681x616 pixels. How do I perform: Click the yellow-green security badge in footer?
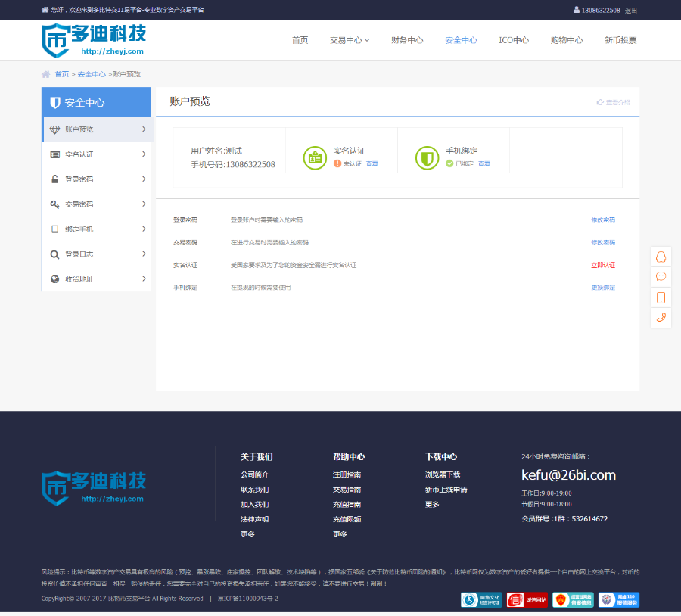point(573,600)
